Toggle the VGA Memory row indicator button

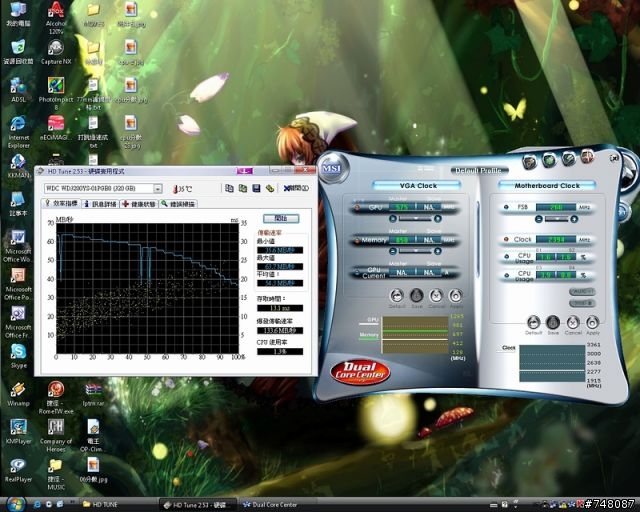pyautogui.click(x=357, y=240)
